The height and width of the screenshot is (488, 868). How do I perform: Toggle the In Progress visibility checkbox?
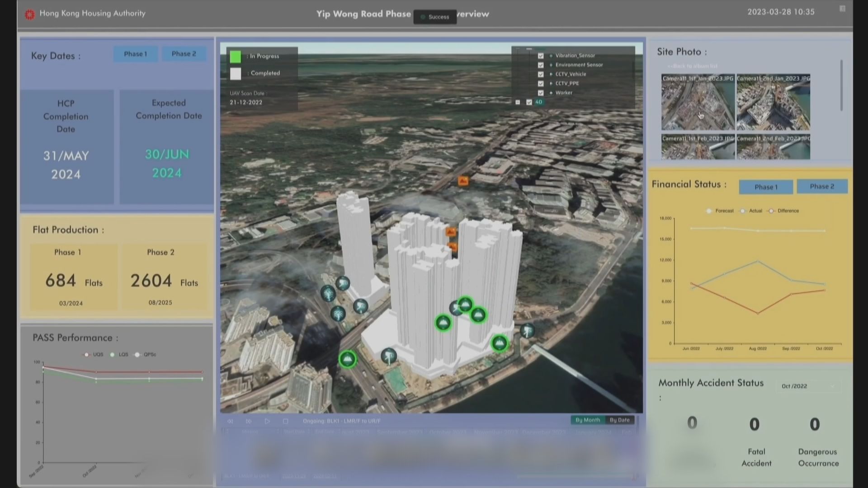pos(236,56)
